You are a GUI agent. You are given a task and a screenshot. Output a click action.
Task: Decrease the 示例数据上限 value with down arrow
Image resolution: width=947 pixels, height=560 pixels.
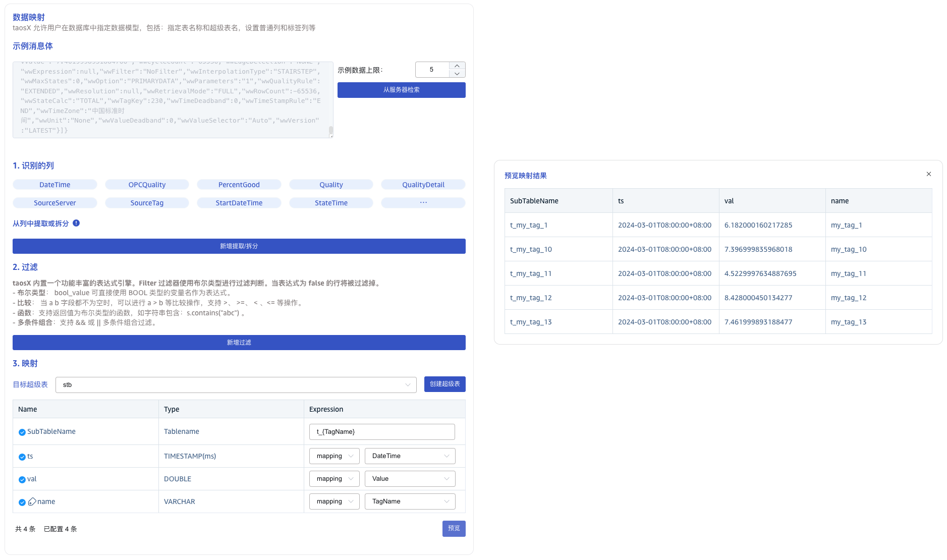pyautogui.click(x=457, y=74)
